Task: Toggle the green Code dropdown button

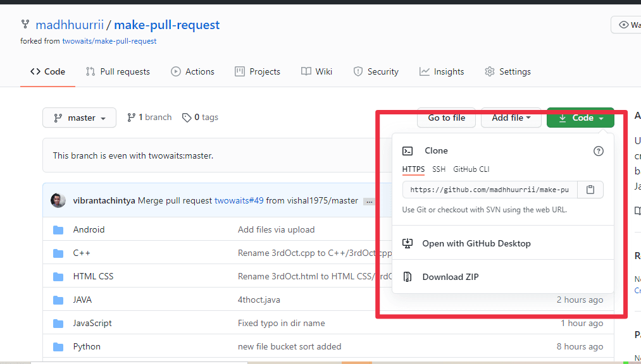Action: click(x=580, y=118)
